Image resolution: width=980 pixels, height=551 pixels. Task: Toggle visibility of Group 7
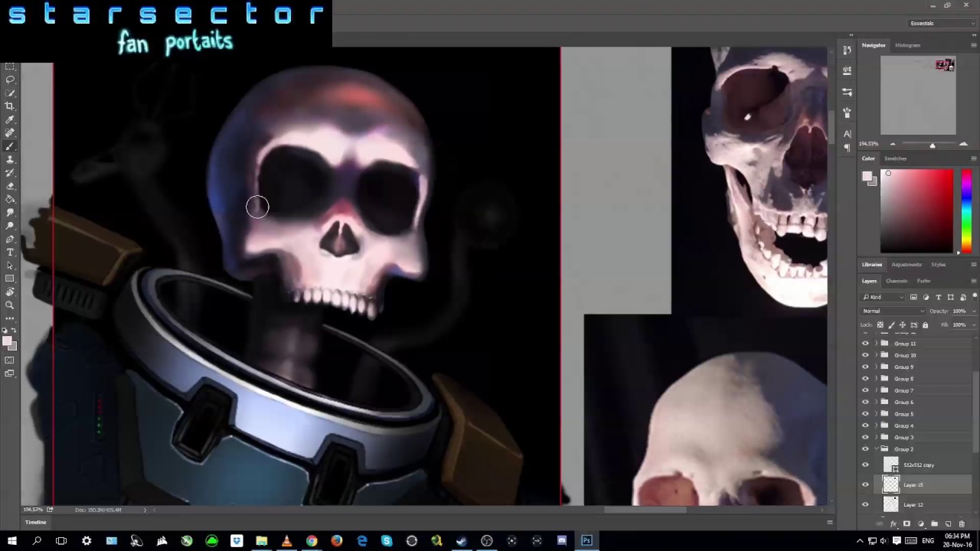866,390
